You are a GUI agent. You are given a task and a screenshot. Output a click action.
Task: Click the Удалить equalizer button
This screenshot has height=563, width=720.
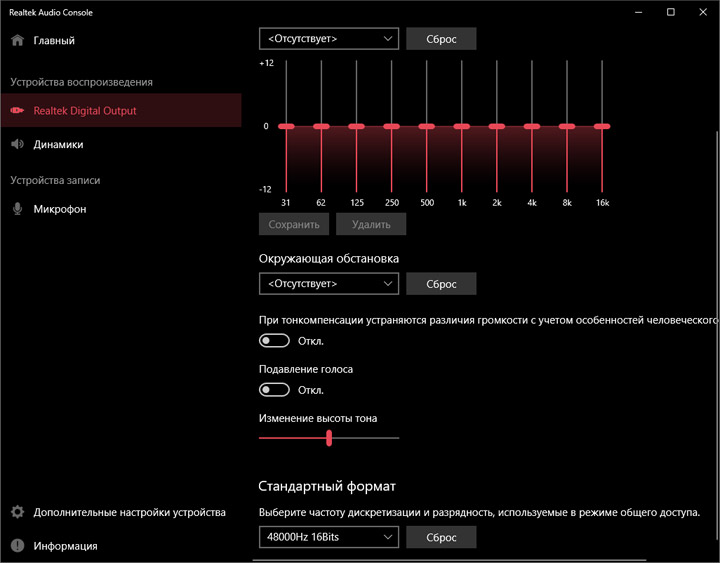(x=371, y=224)
